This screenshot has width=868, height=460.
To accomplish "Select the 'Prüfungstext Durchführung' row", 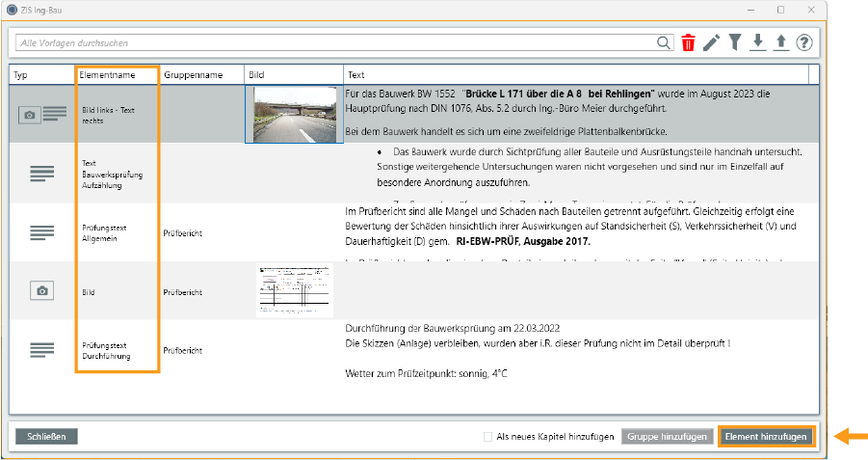I will pyautogui.click(x=106, y=351).
